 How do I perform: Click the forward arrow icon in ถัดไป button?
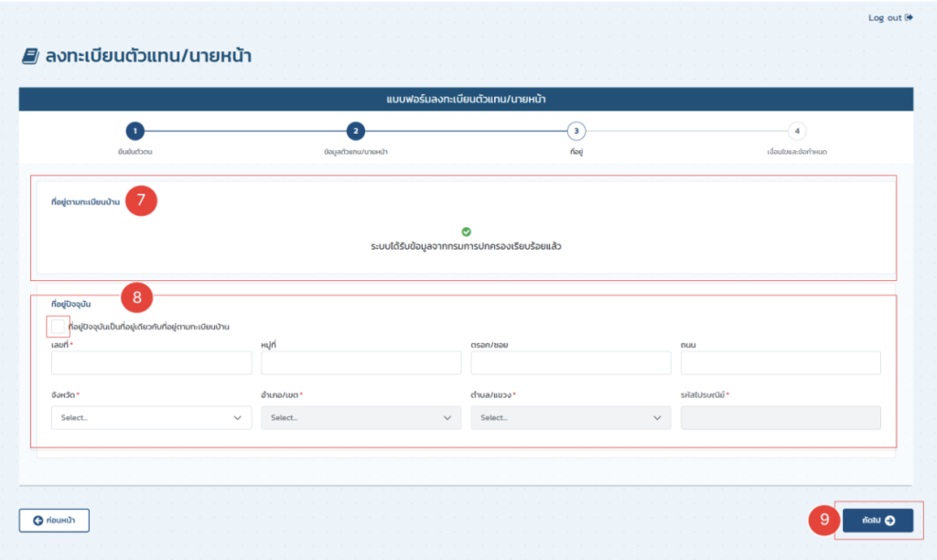coord(889,520)
